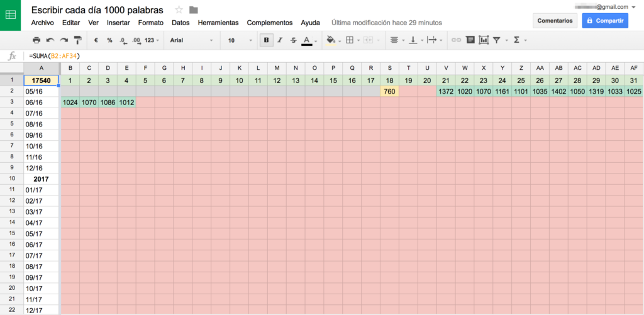
Task: Select the bold 2017 cell
Action: (x=41, y=179)
